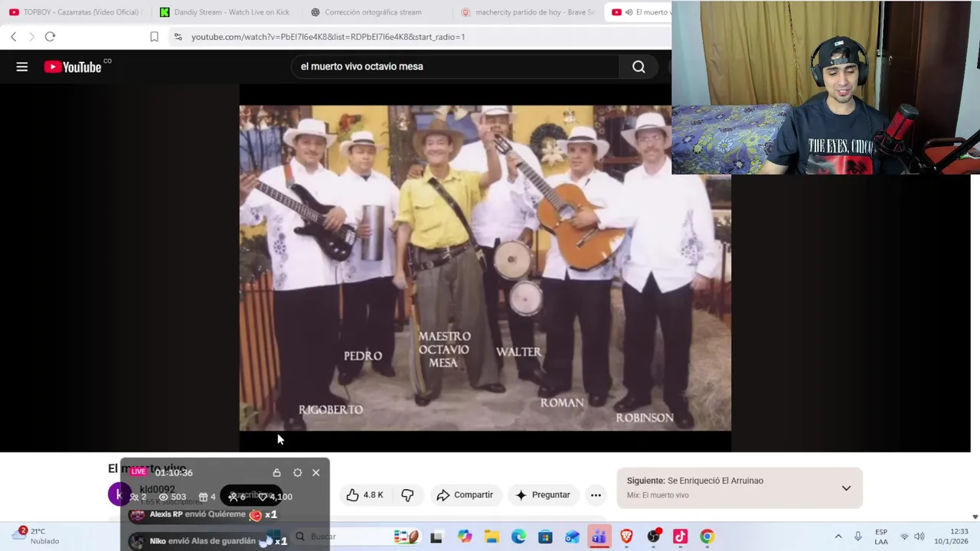Switch to Dandiy Stream Kick tab
Viewport: 980px width, 551px height.
[x=225, y=12]
